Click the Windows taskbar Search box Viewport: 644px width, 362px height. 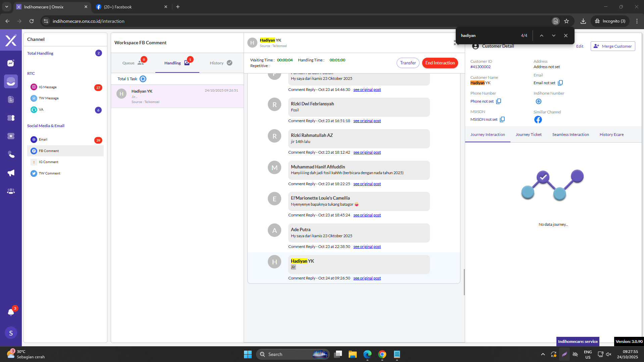293,354
